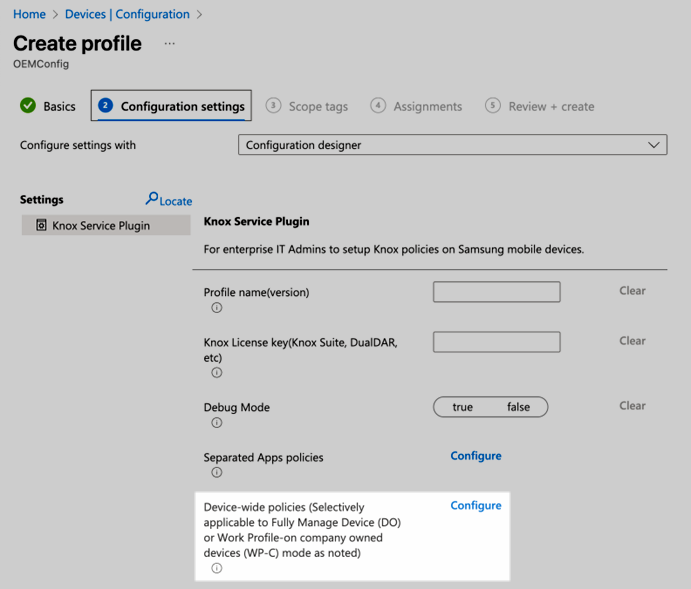Clear the Knox License key field
The width and height of the screenshot is (691, 589).
(632, 341)
